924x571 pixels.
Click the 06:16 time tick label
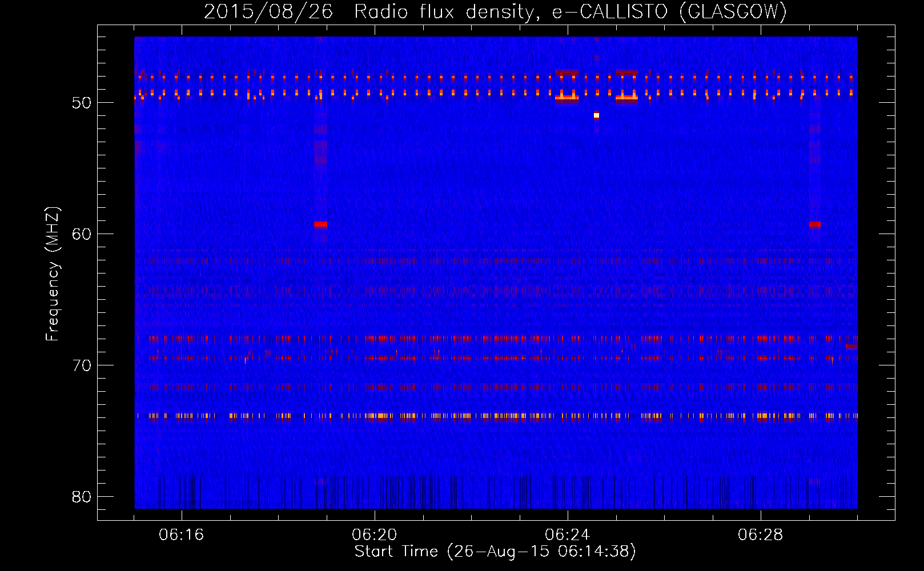click(x=181, y=535)
